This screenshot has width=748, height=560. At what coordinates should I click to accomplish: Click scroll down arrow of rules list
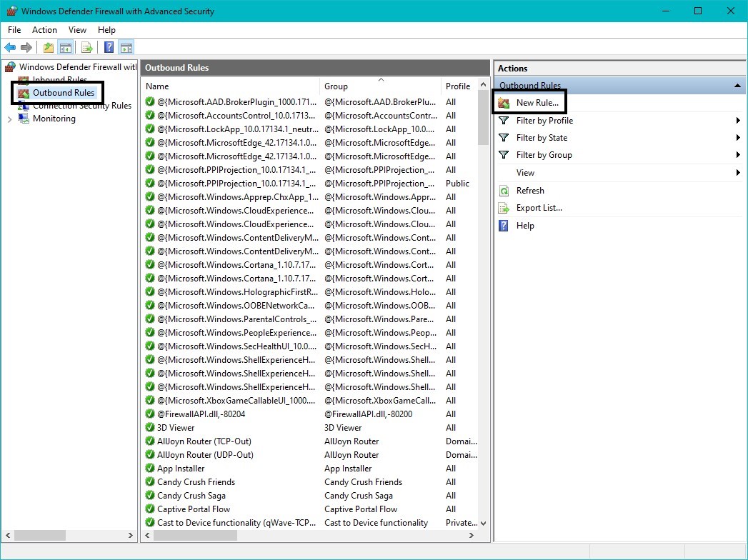pos(483,524)
